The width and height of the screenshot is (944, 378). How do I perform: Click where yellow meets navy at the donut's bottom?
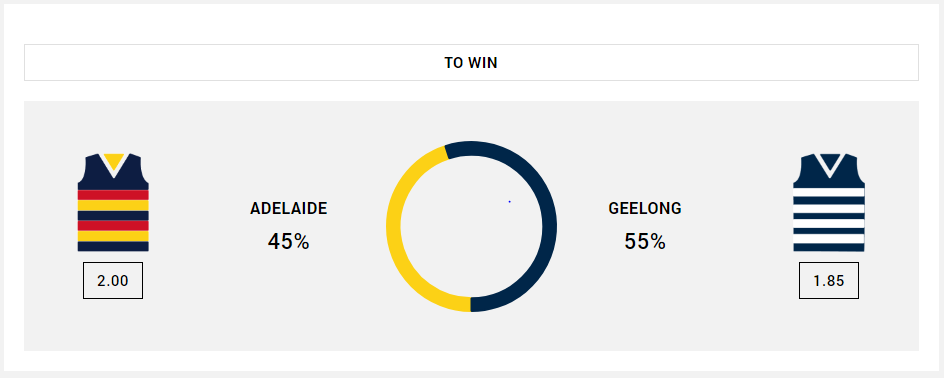coord(471,305)
